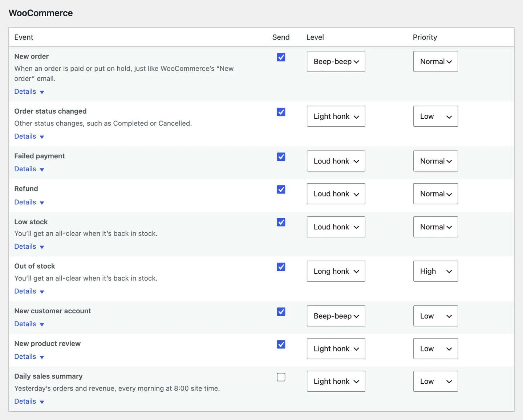Open Level dropdown for Order status changed
Screen dimensions: 523x420
[x=336, y=116]
